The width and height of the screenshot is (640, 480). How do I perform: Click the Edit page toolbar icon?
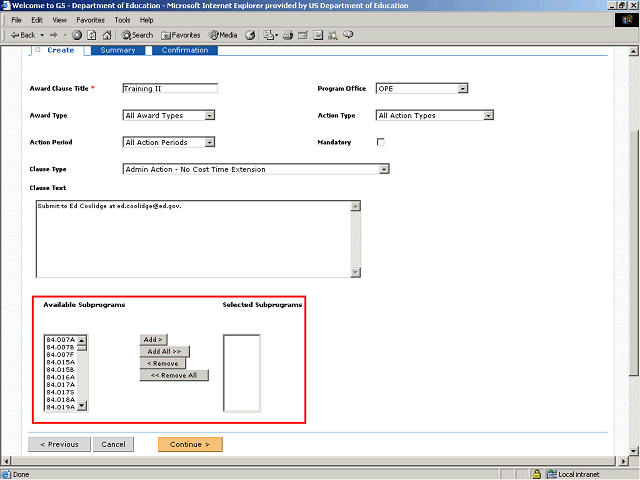point(302,35)
